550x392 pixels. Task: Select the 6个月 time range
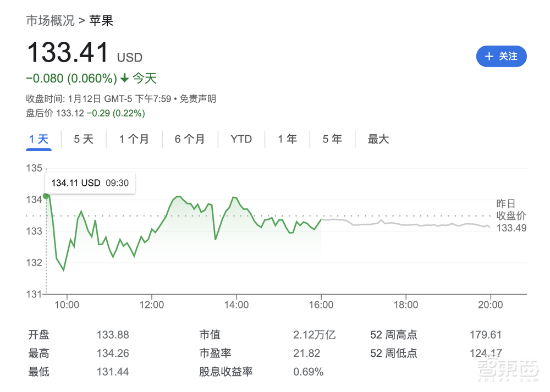coord(190,140)
